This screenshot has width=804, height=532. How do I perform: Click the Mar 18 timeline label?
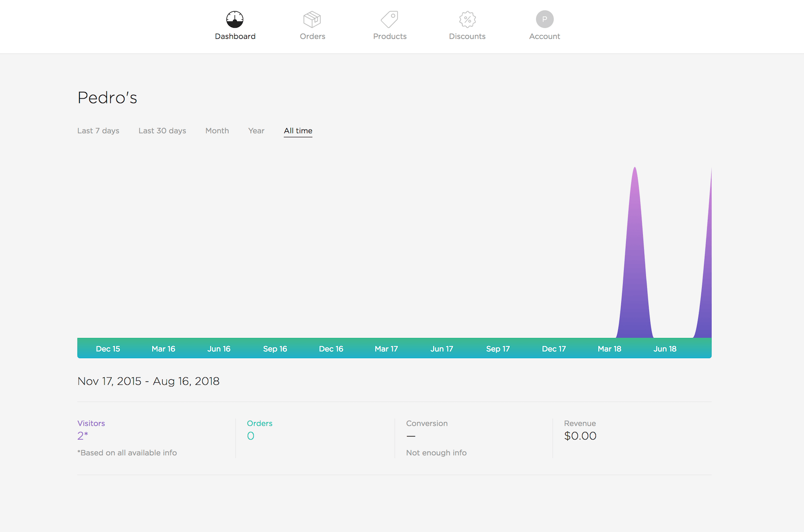click(609, 349)
